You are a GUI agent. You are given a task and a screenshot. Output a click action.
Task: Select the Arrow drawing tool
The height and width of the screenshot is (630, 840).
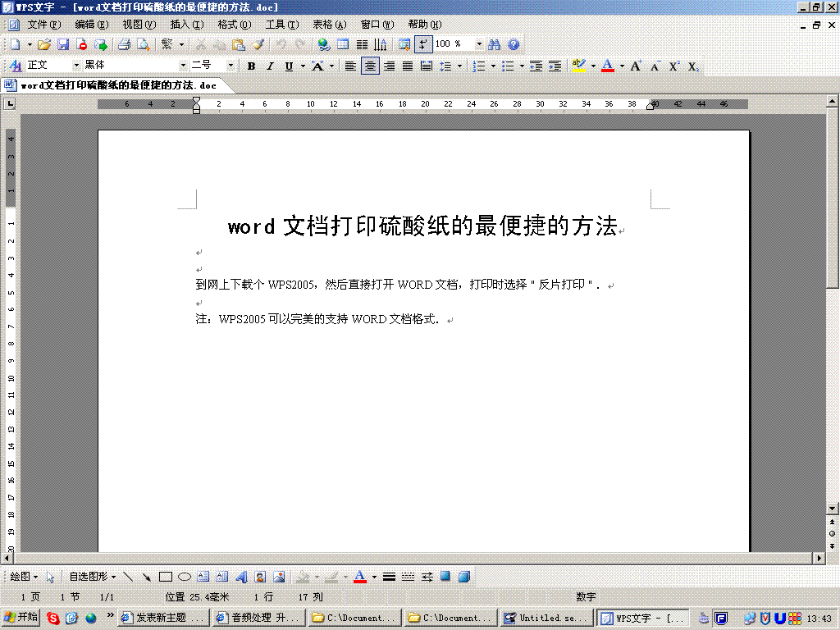[x=146, y=577]
